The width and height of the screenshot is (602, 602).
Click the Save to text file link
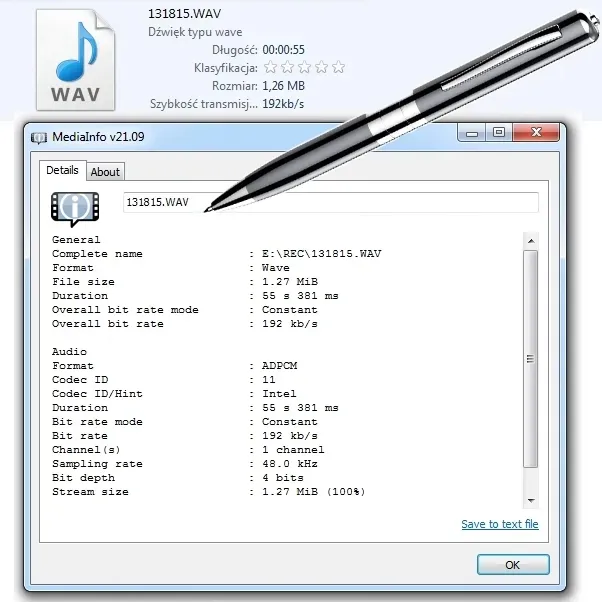pos(500,524)
